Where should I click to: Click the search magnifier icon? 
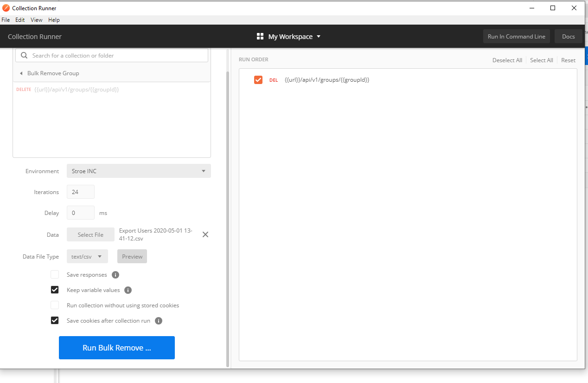[24, 56]
